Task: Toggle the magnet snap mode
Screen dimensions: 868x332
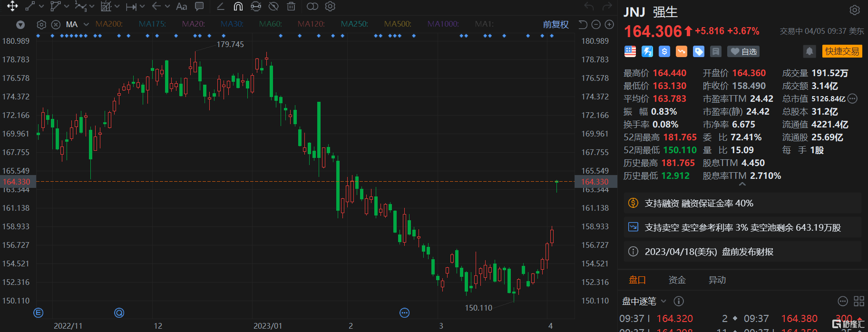Action: (238, 6)
